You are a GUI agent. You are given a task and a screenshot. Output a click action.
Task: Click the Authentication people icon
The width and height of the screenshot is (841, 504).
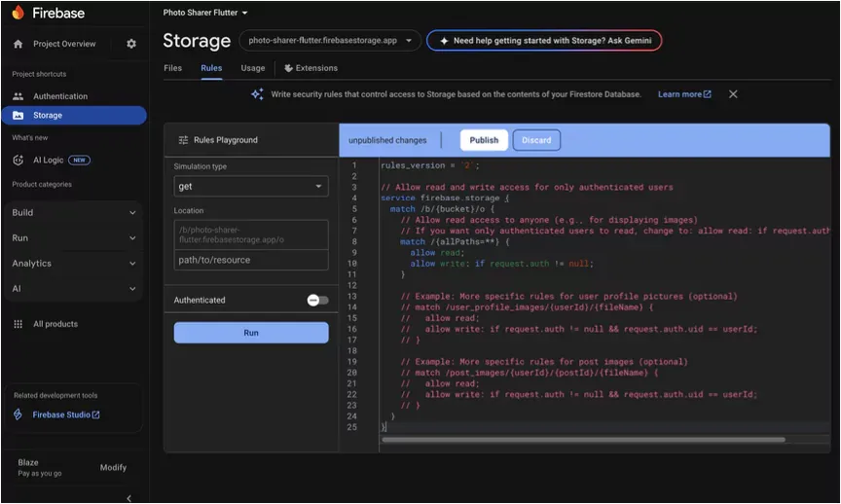click(18, 96)
